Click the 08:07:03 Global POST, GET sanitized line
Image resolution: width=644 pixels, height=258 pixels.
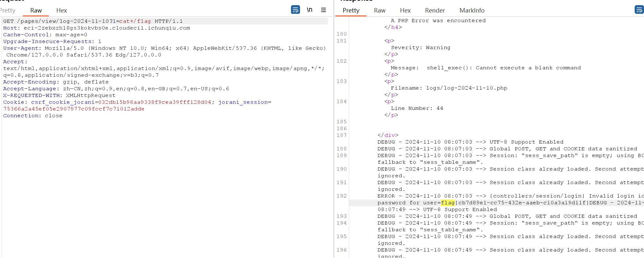click(x=507, y=149)
